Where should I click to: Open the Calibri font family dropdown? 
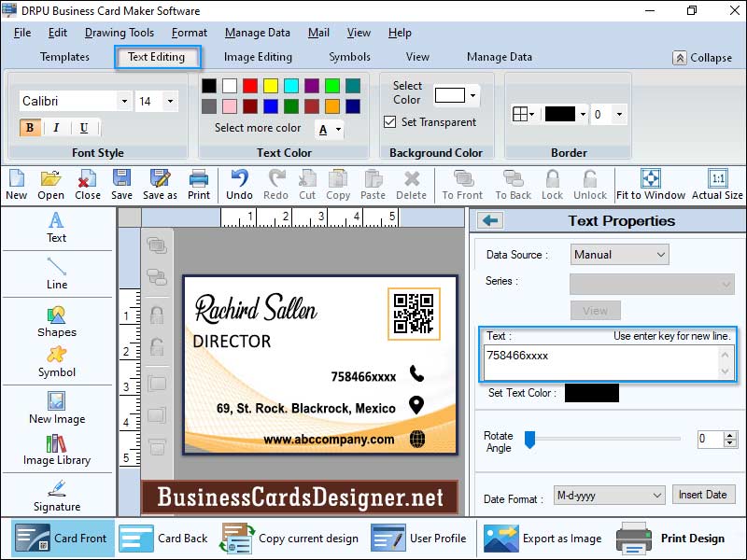[126, 100]
